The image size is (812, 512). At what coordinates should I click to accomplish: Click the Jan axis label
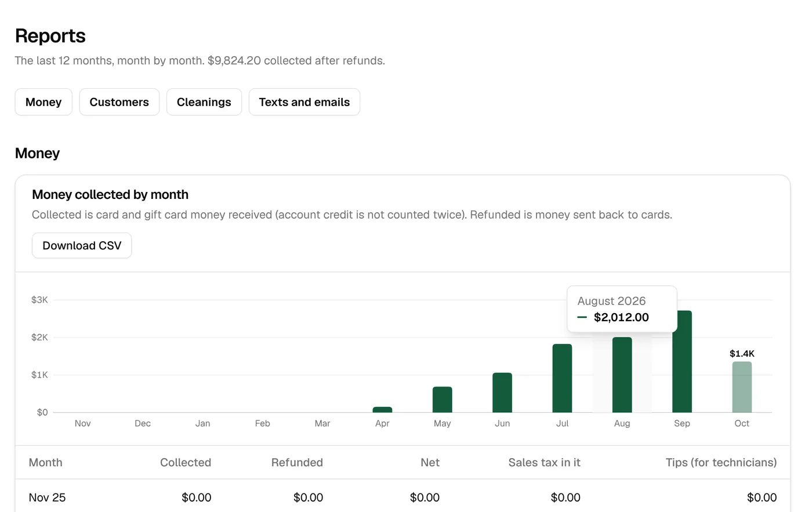coord(202,423)
